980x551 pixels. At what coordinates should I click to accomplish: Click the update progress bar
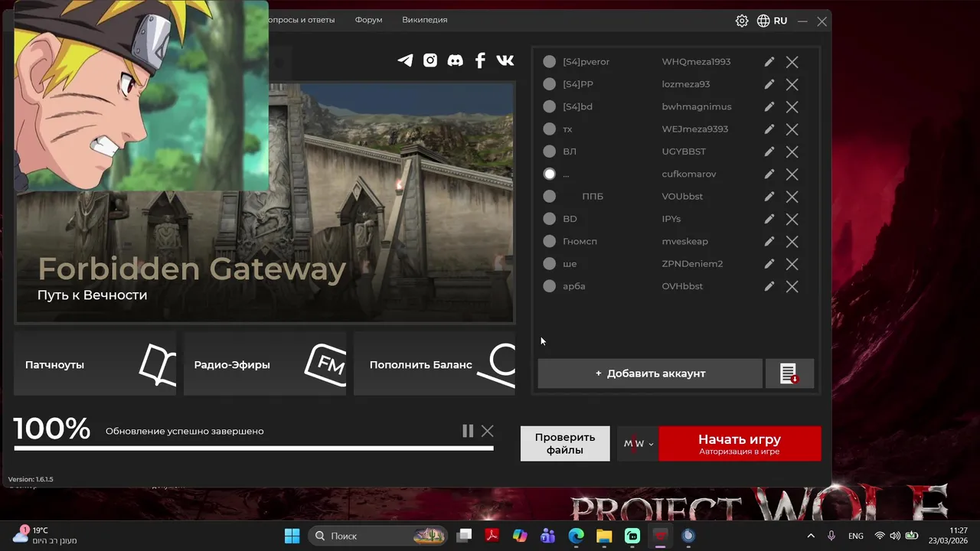[253, 448]
